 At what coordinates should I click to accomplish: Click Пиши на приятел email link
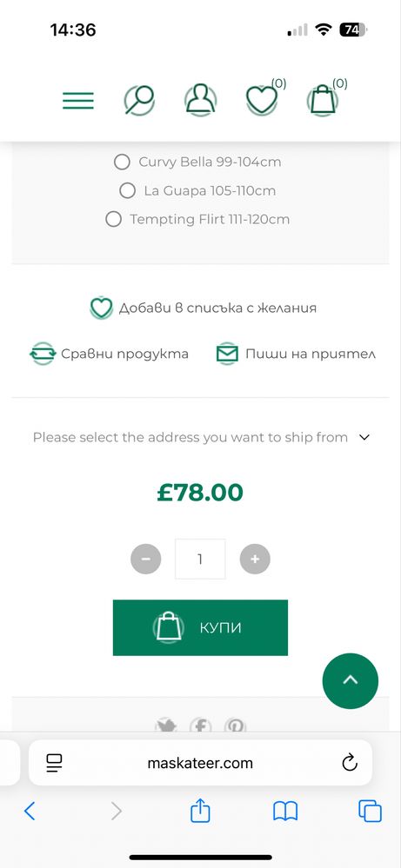click(296, 354)
